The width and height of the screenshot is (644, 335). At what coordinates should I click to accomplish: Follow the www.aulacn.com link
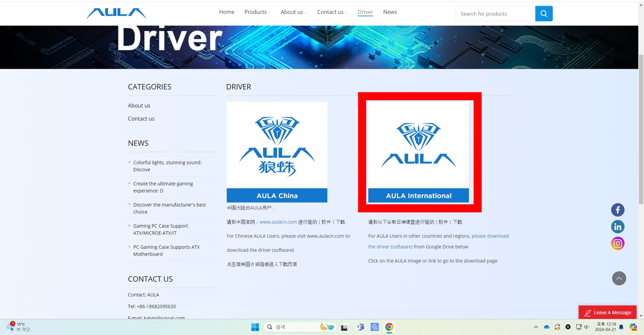(278, 222)
